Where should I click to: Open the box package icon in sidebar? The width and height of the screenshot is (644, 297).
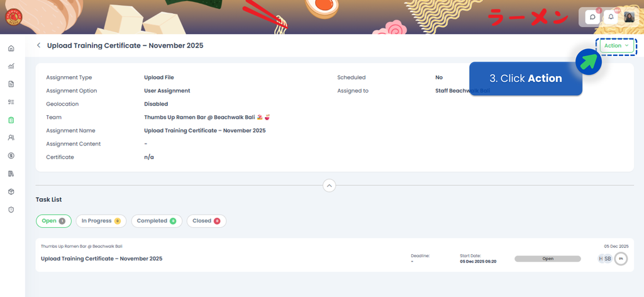(11, 191)
